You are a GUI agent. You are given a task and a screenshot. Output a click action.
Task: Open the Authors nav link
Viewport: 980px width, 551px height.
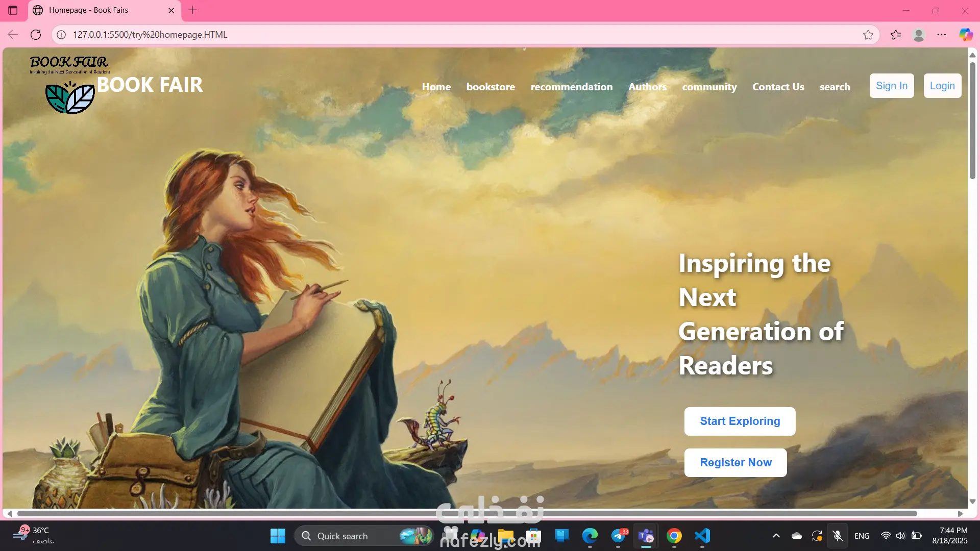click(x=647, y=87)
